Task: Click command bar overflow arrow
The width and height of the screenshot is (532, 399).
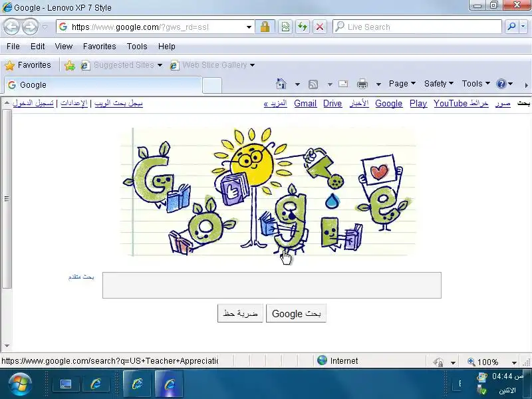Action: pyautogui.click(x=526, y=85)
